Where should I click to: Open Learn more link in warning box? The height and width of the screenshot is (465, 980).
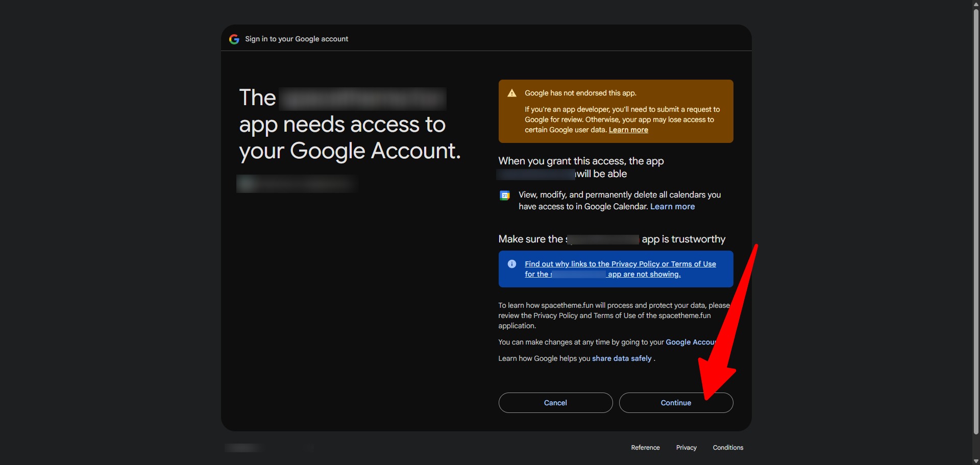[628, 130]
